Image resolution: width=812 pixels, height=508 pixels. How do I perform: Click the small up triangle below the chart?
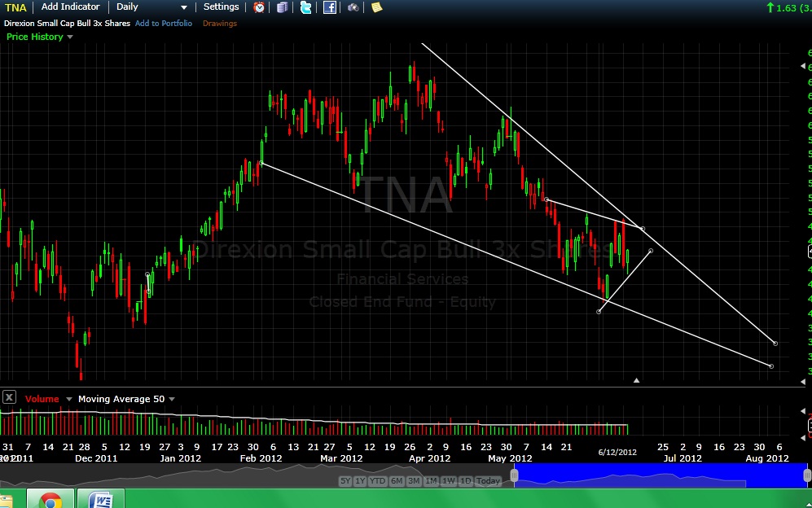click(x=636, y=381)
